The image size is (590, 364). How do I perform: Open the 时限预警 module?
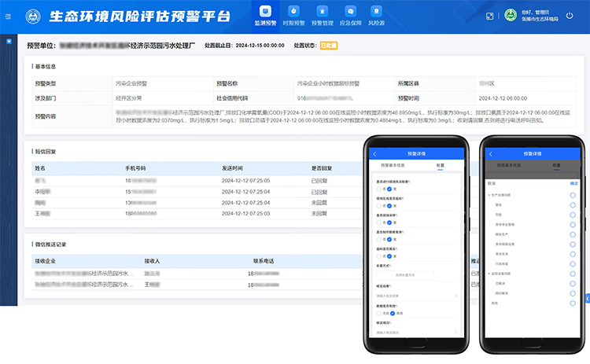point(294,17)
